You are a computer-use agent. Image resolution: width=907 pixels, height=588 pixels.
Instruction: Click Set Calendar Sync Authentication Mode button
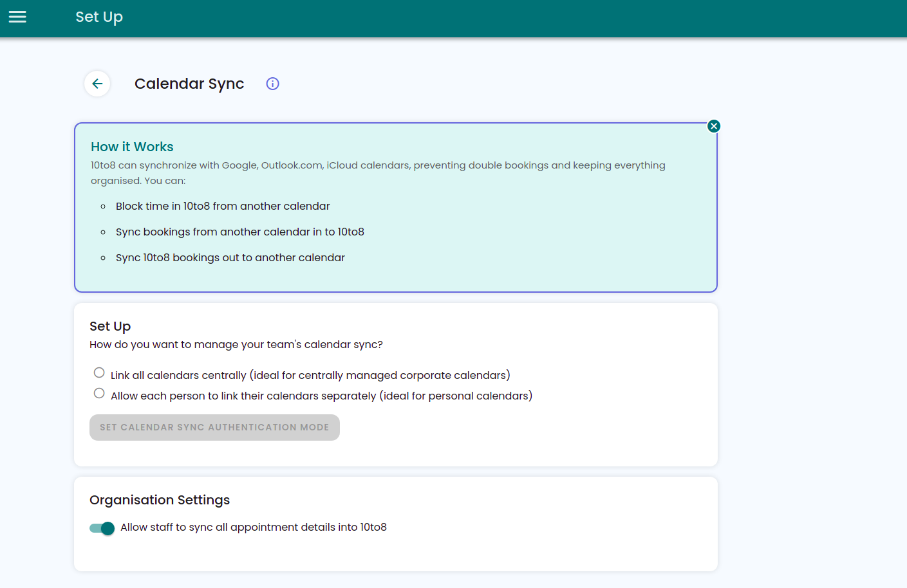214,427
